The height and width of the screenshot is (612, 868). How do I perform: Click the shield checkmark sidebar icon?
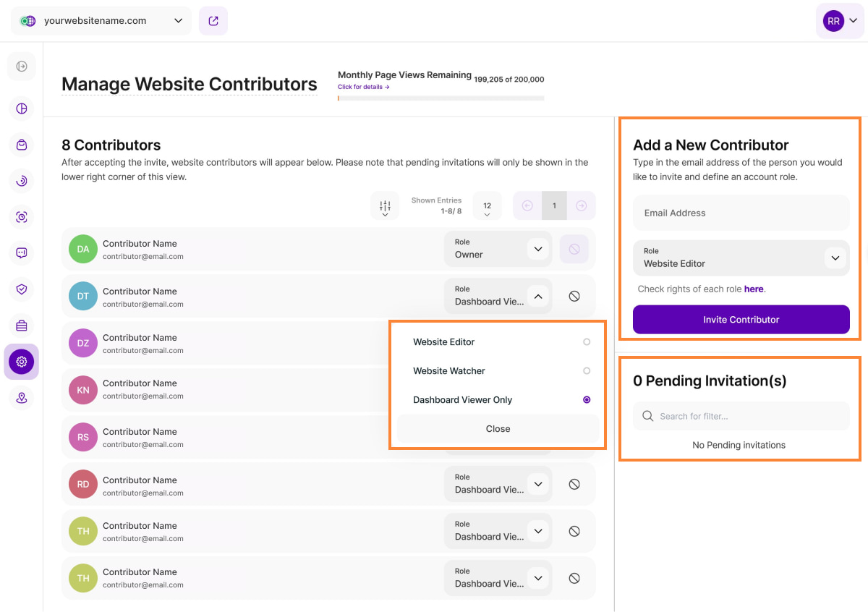point(22,289)
